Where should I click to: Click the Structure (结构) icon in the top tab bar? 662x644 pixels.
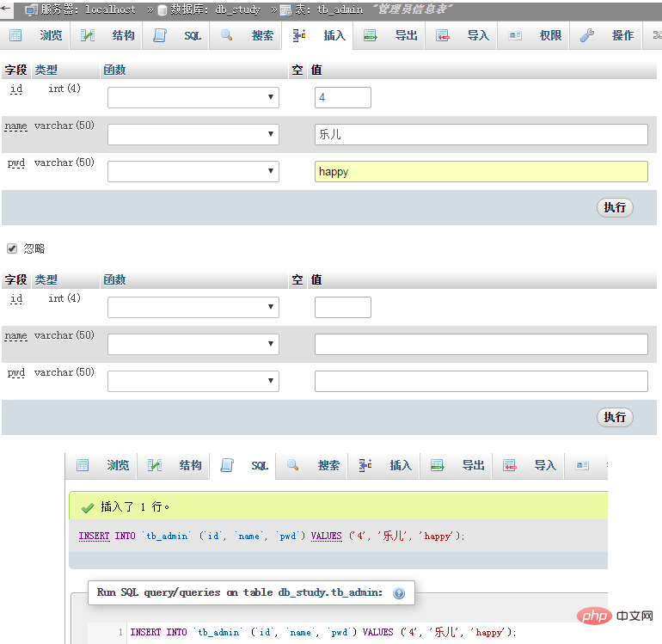click(88, 35)
